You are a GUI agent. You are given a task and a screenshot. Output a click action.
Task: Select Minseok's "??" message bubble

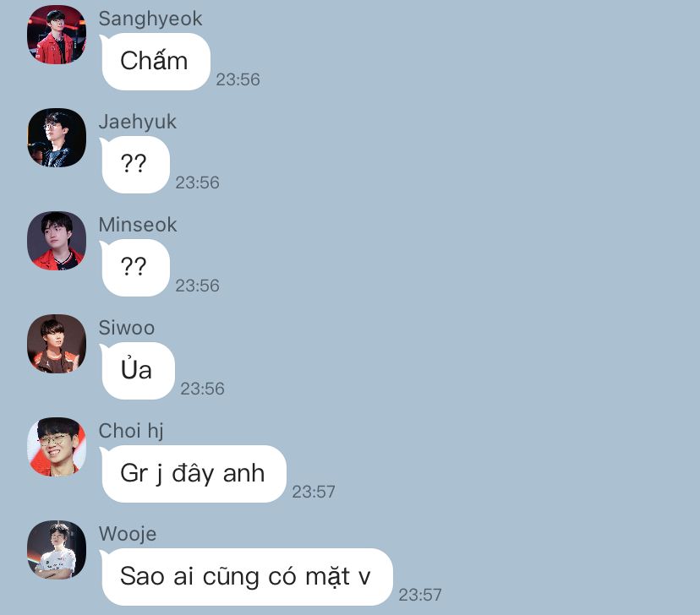[134, 268]
